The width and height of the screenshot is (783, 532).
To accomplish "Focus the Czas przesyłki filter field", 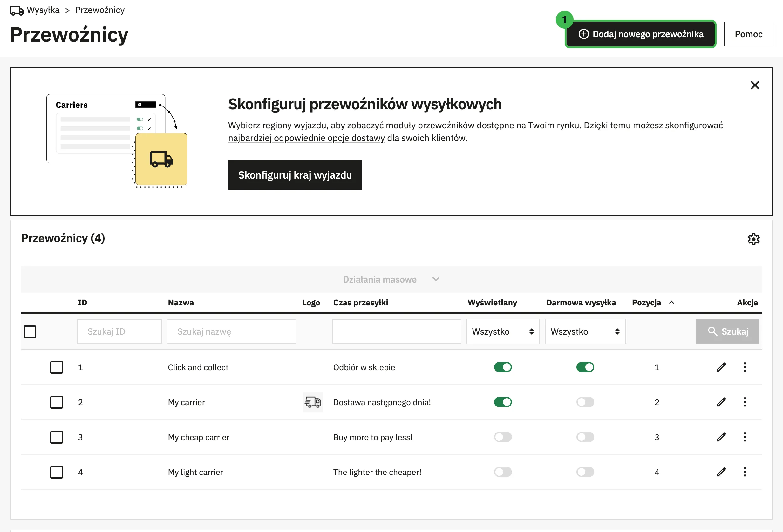I will tap(396, 331).
